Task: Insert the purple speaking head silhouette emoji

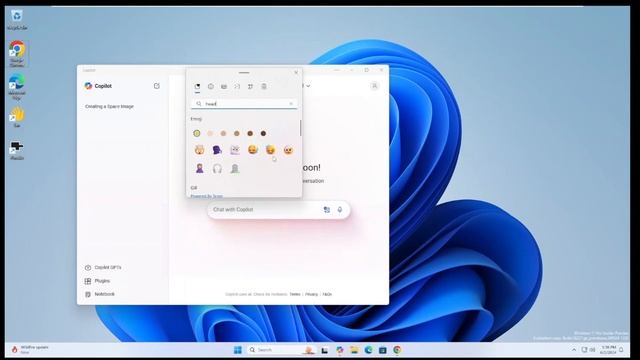Action: click(217, 150)
